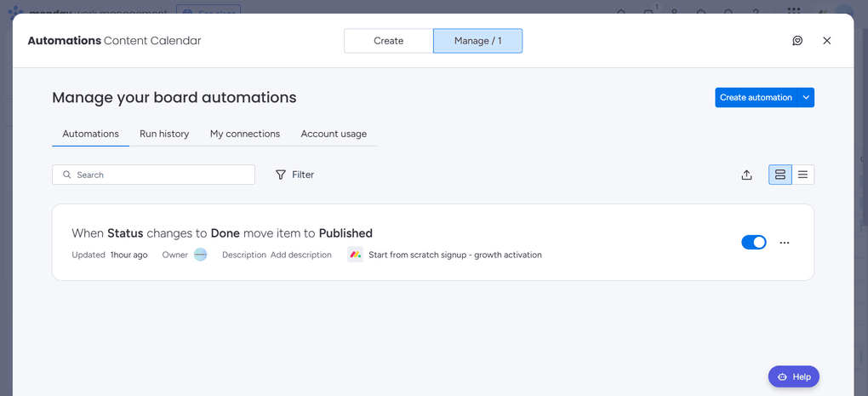Click the owner avatar of the automation
Screen dimensions: 868x396
point(200,255)
